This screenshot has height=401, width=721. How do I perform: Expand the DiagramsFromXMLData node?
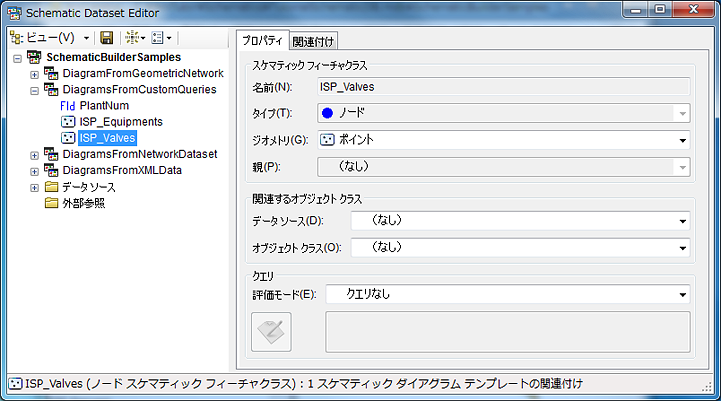34,172
